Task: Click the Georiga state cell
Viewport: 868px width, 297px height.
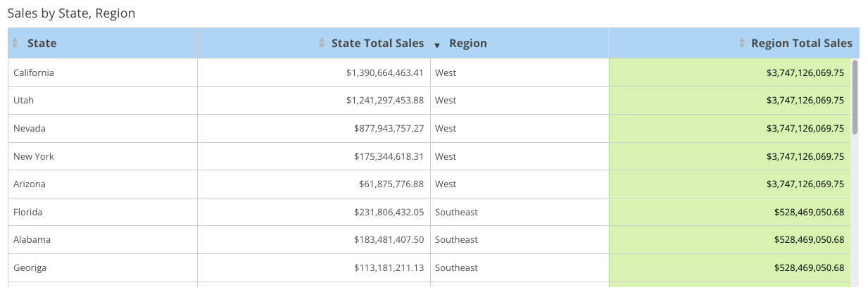Action: click(x=30, y=268)
